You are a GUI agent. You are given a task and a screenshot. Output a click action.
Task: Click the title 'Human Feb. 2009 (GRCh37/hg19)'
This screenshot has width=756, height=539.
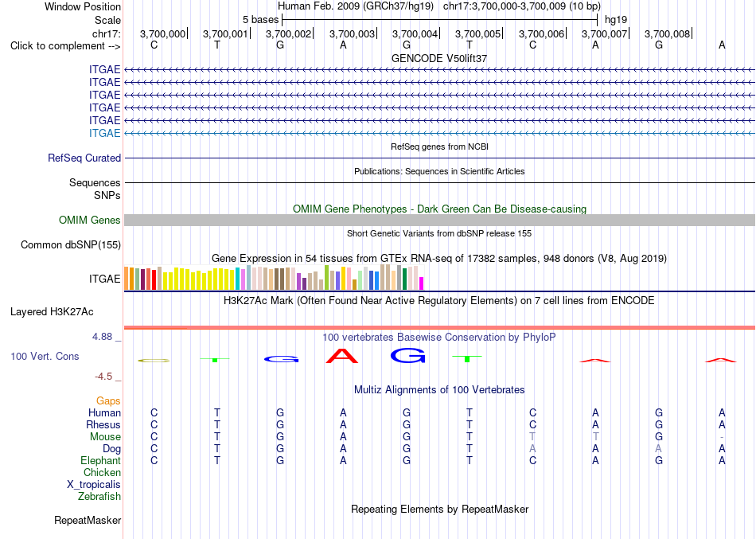356,6
